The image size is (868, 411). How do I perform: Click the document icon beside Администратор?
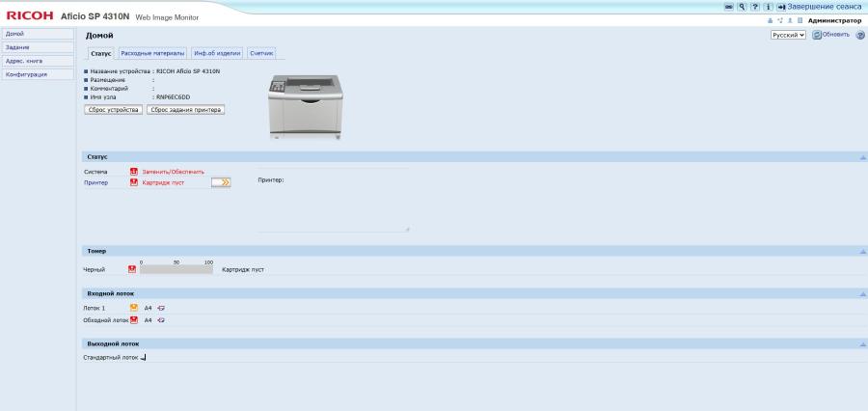point(800,20)
